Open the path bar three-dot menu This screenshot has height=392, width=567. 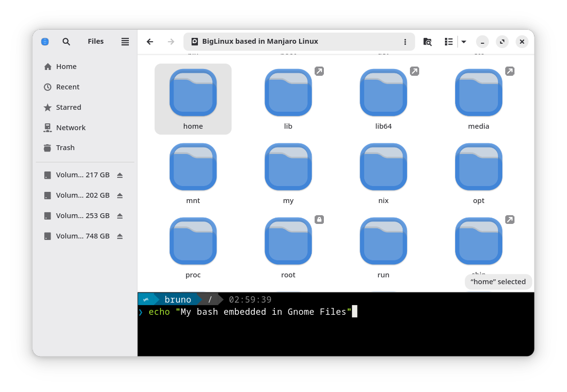tap(405, 42)
